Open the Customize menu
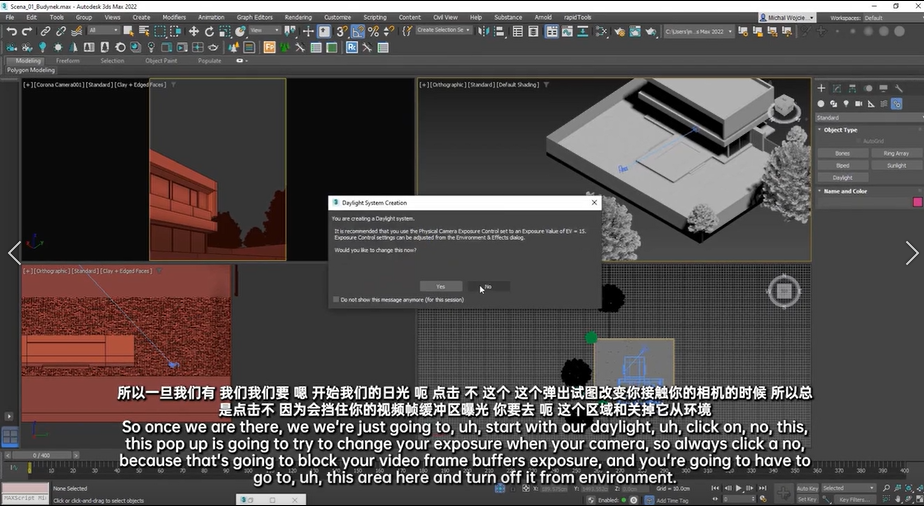This screenshot has width=924, height=506. [x=338, y=17]
